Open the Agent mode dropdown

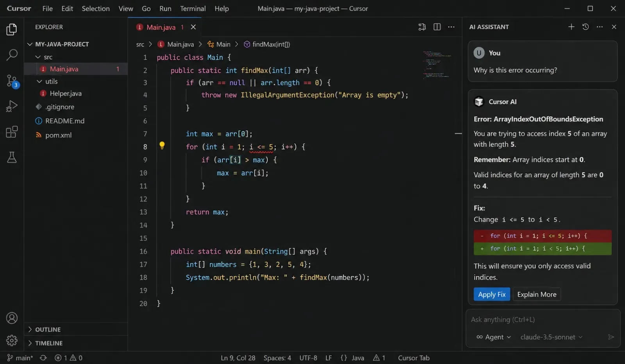point(493,337)
